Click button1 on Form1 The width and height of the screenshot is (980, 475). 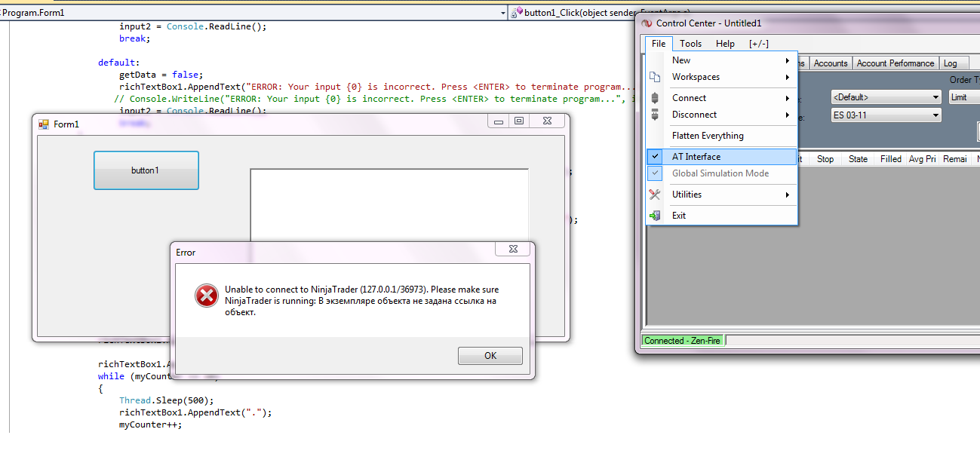click(x=146, y=170)
